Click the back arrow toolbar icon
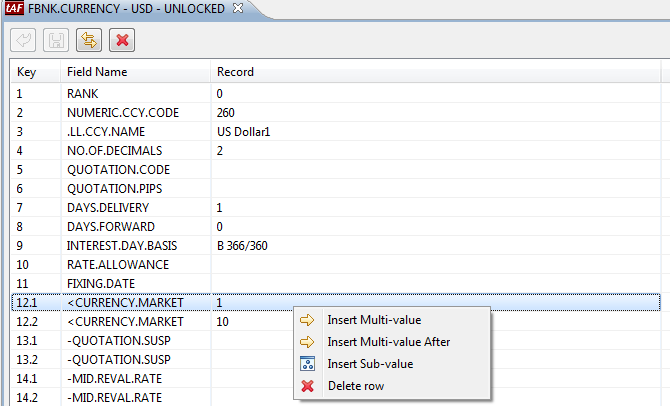This screenshot has height=406, width=670. (25, 41)
